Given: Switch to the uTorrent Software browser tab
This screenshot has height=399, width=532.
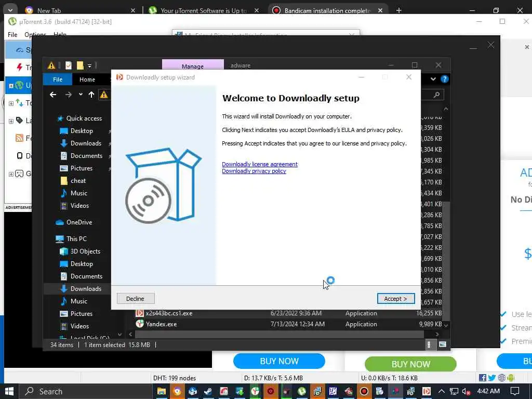Looking at the screenshot, I should [x=204, y=10].
